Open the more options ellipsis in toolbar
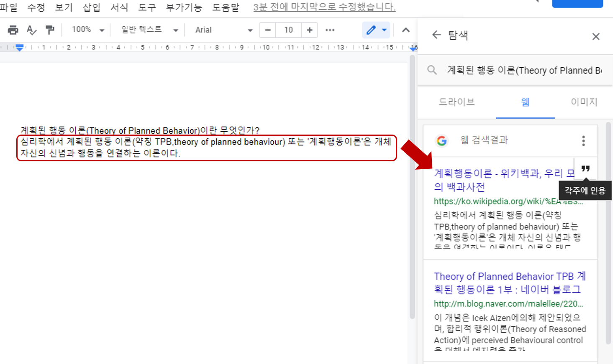Screen dimensions: 613x364 [x=330, y=30]
